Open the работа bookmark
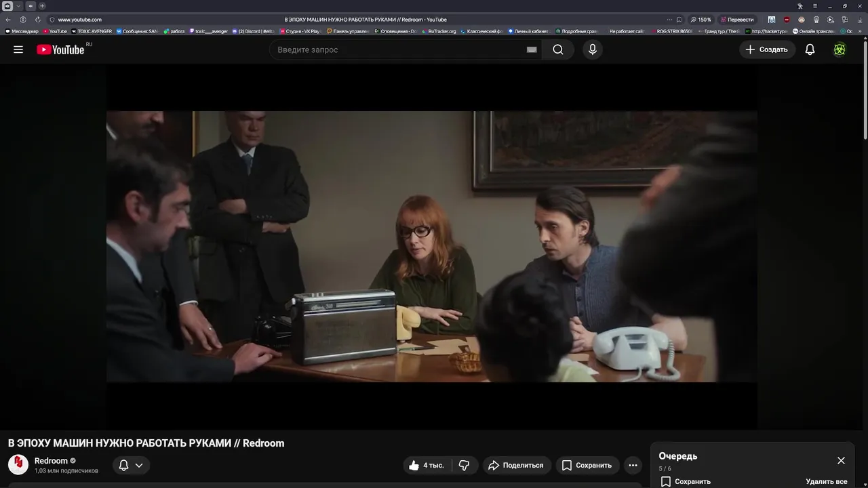 174,31
